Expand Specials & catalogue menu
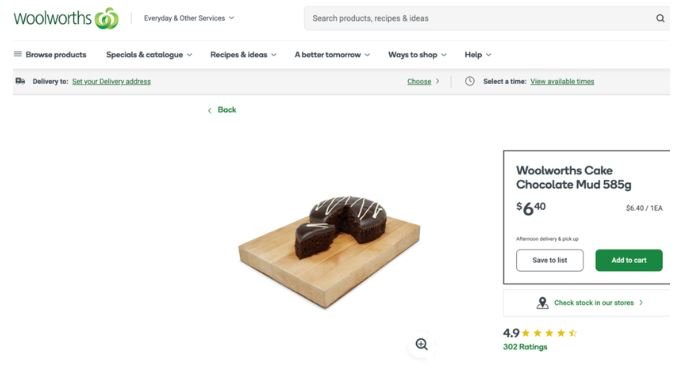This screenshot has width=681, height=371. (x=149, y=55)
